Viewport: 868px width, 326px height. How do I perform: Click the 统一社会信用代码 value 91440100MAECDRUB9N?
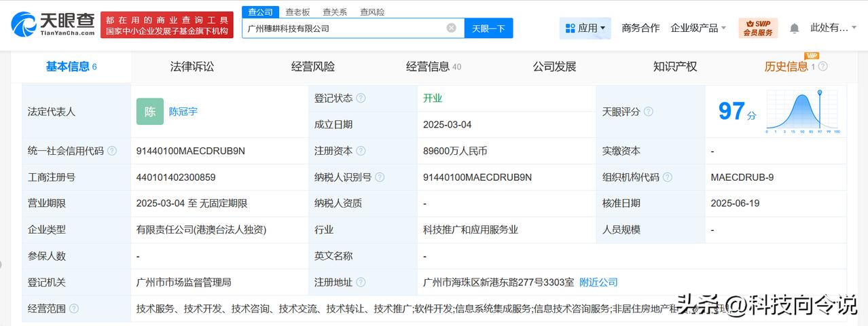tap(191, 151)
